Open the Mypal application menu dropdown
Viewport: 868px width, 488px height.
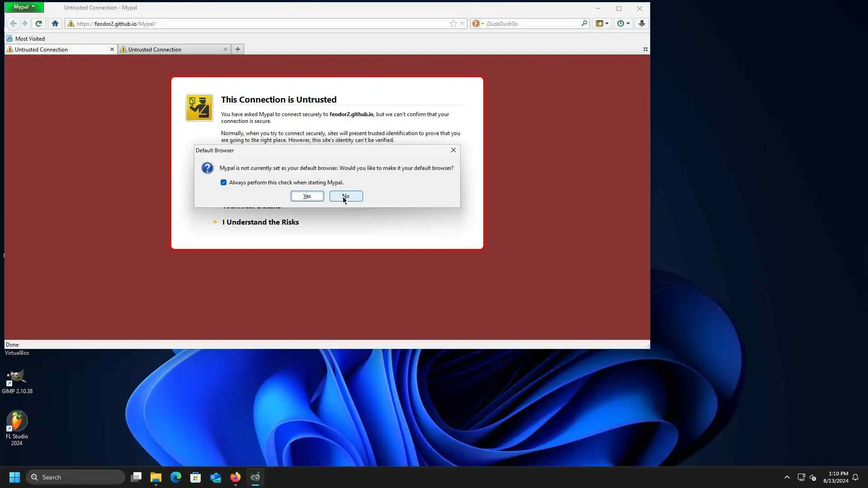click(24, 7)
